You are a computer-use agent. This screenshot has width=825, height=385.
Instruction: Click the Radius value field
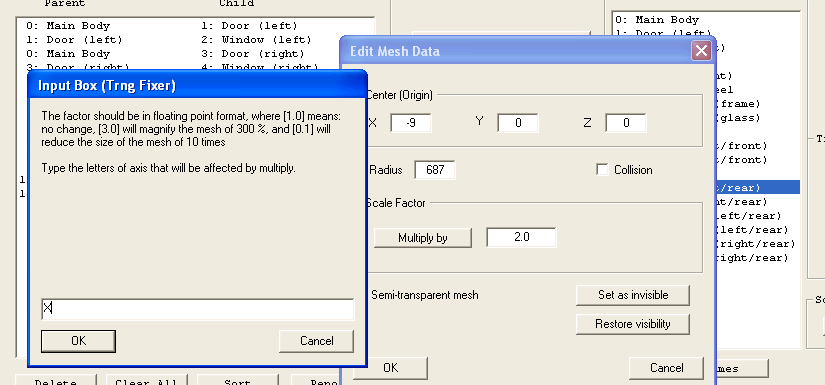click(435, 170)
